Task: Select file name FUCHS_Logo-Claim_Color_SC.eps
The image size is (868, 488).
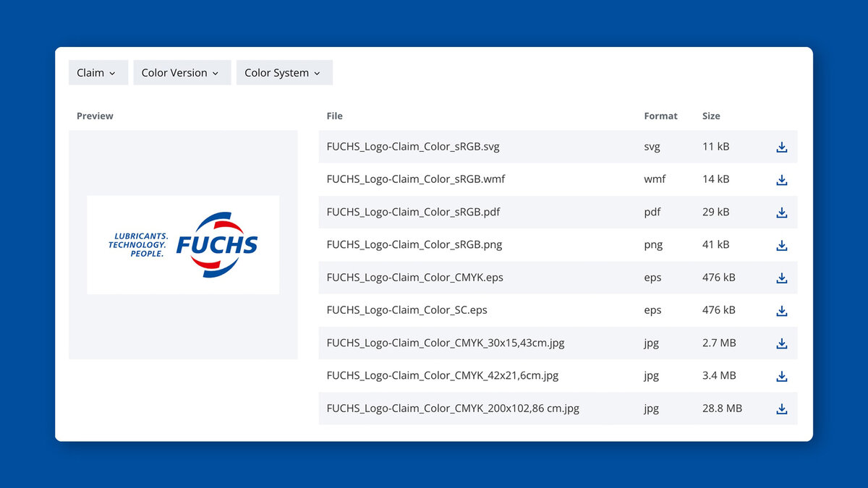Action: pyautogui.click(x=407, y=310)
